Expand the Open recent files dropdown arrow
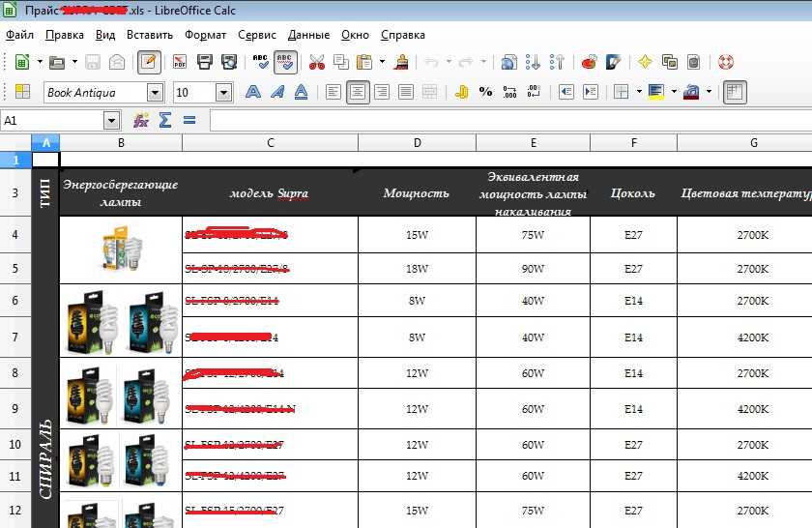The height and width of the screenshot is (528, 812). coord(74,62)
